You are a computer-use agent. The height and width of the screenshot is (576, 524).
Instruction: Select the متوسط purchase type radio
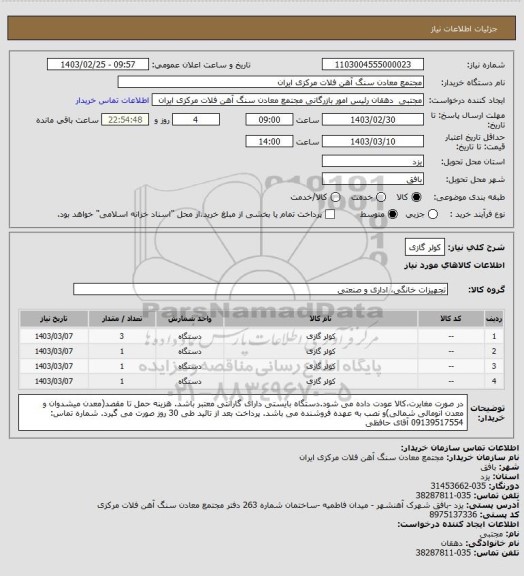click(393, 214)
